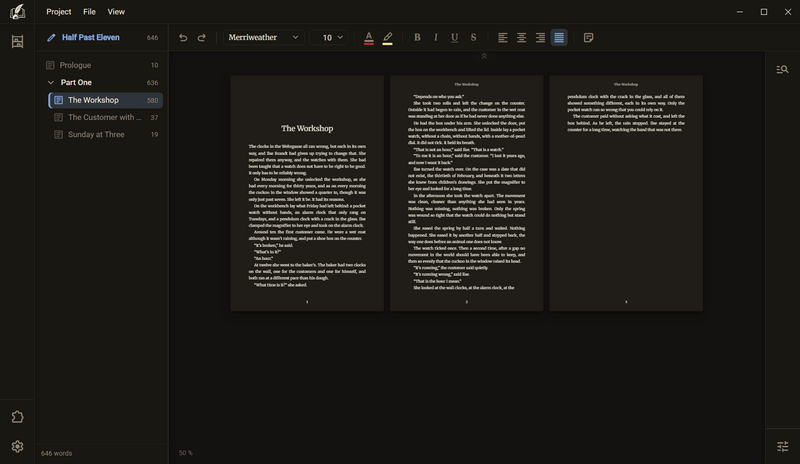Open the File menu
This screenshot has height=464, width=800.
click(89, 12)
